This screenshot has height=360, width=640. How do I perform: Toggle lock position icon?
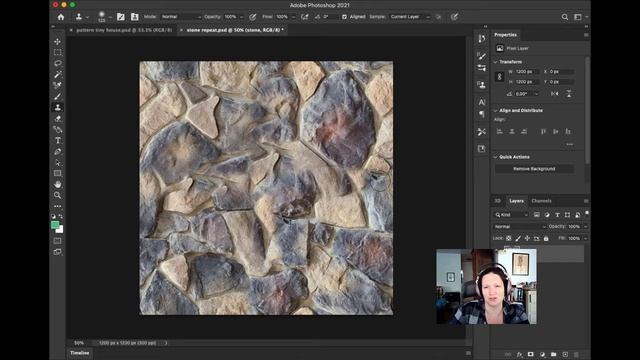point(527,238)
